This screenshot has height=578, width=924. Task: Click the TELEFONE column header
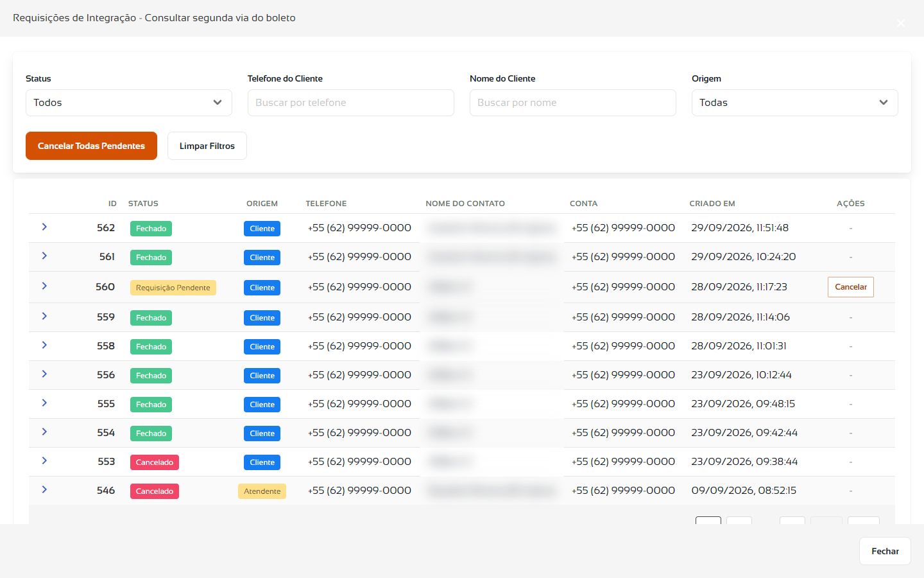pyautogui.click(x=326, y=204)
